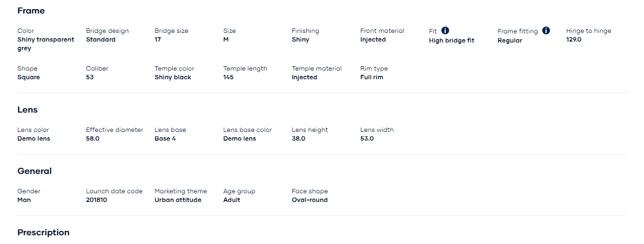This screenshot has width=644, height=244.
Task: Select the Regular frame fitting value
Action: tap(510, 41)
